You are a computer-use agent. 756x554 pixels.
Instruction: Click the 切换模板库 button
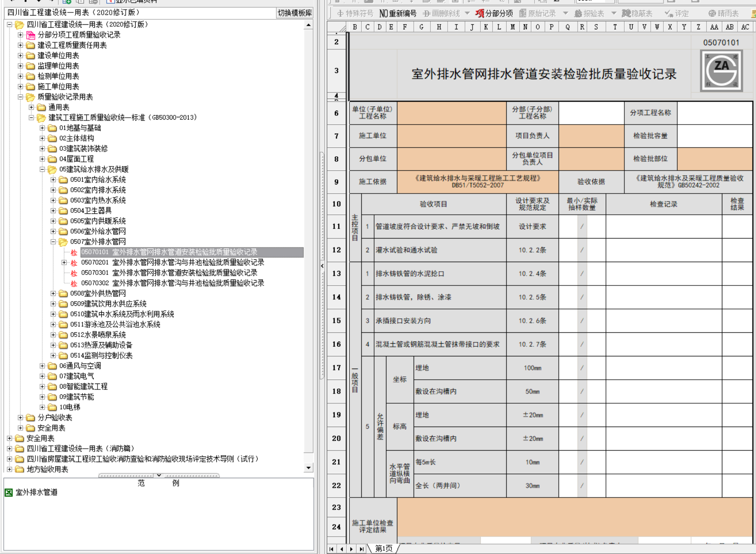(294, 13)
